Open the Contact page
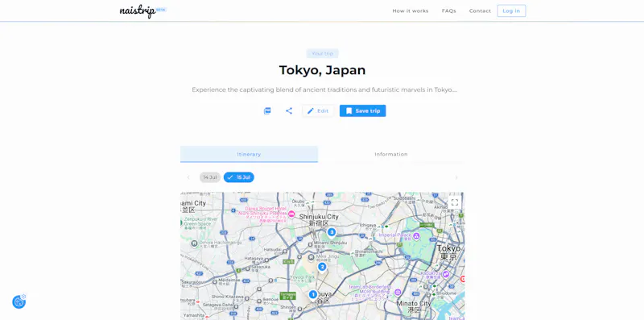644x320 pixels. (x=480, y=11)
